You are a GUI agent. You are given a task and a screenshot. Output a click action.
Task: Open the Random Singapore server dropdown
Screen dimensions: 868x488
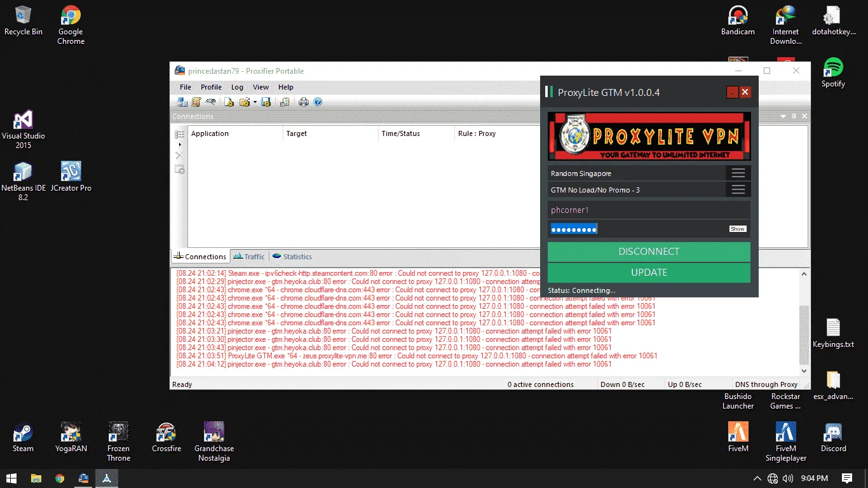tap(649, 173)
